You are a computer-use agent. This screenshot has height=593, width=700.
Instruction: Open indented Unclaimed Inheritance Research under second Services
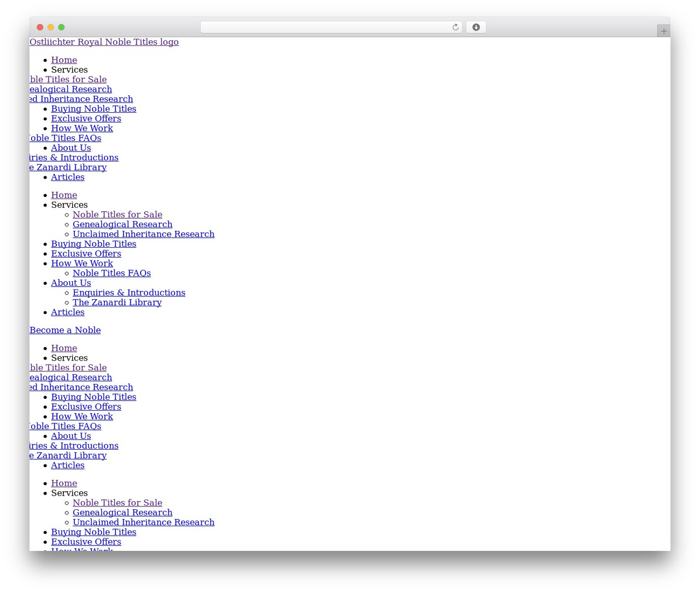coord(143,235)
